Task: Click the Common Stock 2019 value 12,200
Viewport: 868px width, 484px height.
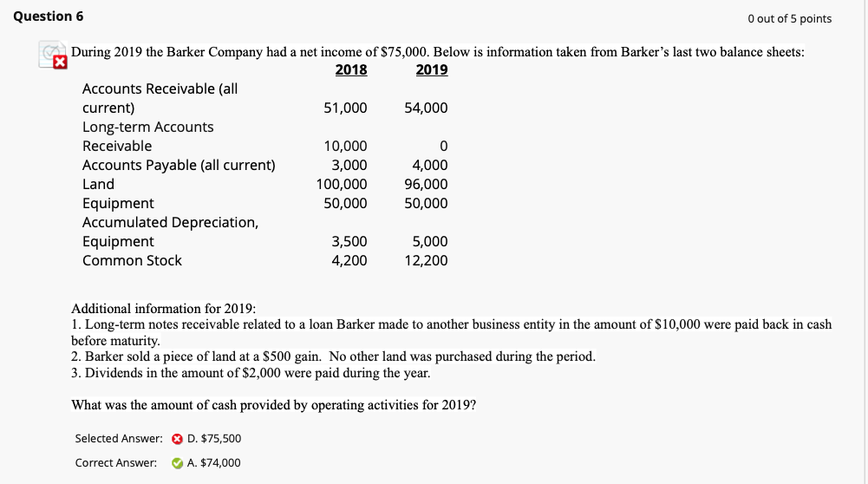Action: 426,261
